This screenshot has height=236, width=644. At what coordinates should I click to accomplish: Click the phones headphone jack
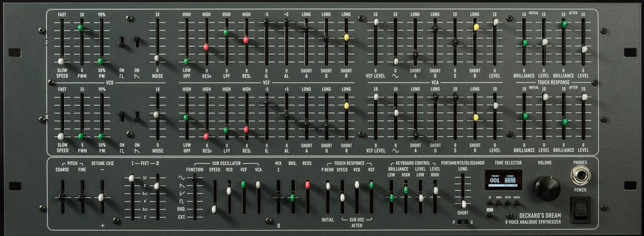point(580,175)
